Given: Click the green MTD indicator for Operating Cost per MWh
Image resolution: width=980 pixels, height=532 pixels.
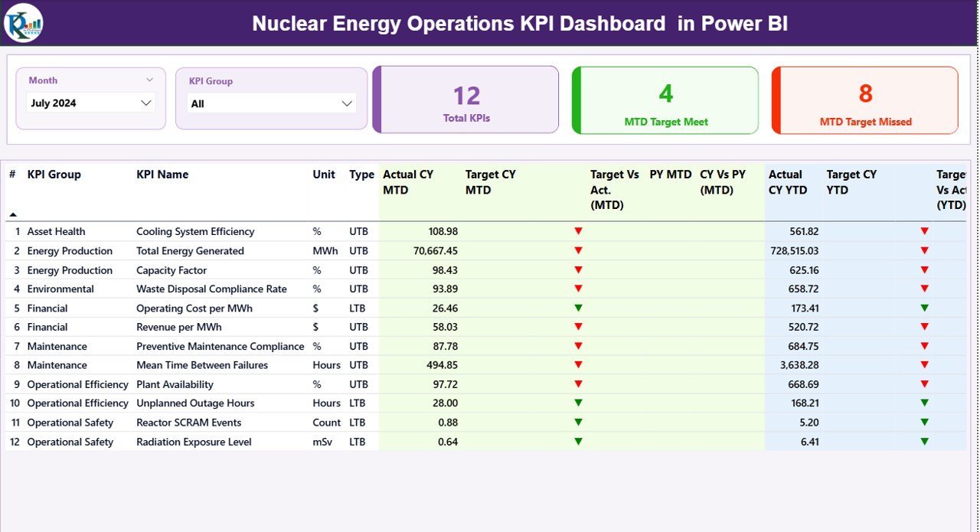Looking at the screenshot, I should pos(579,308).
